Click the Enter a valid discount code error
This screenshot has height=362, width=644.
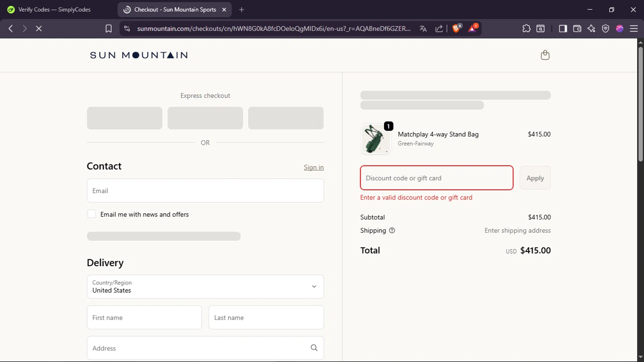point(416,198)
